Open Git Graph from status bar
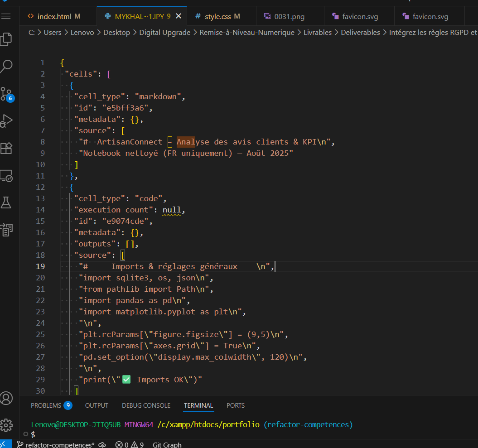Screen dimensions: 478x448 click(167, 445)
